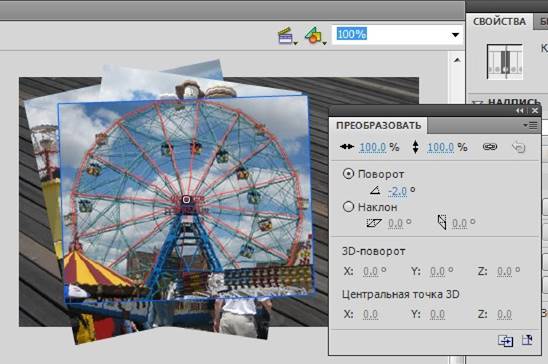
Task: Click horizontal skew 0.0 value
Action: tap(395, 223)
